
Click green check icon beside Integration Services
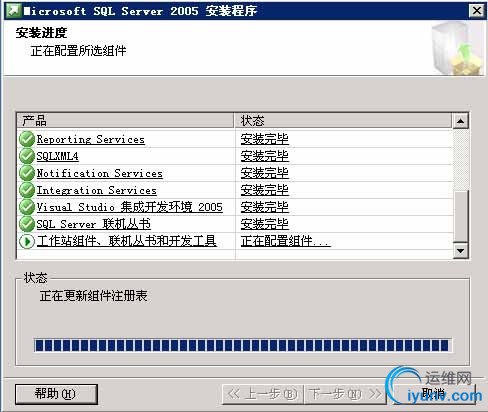pyautogui.click(x=27, y=190)
